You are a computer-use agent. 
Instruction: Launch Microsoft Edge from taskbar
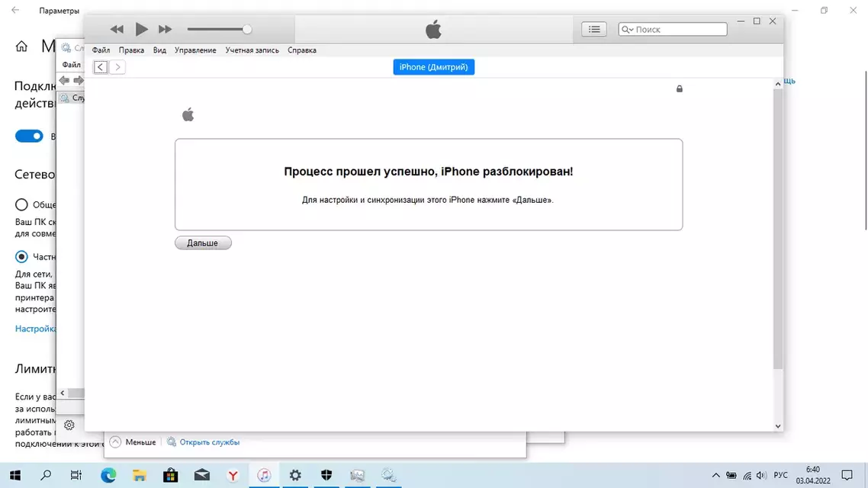108,475
